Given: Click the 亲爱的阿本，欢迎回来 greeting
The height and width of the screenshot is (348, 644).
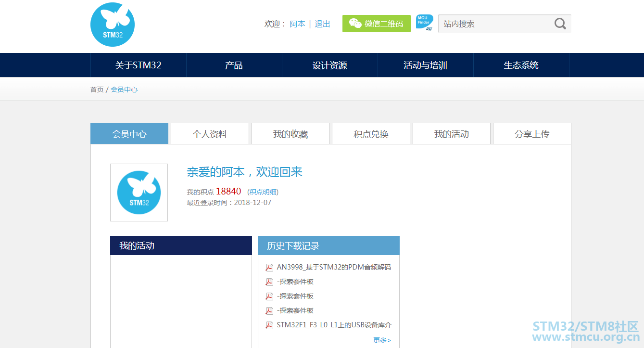Looking at the screenshot, I should [x=244, y=172].
